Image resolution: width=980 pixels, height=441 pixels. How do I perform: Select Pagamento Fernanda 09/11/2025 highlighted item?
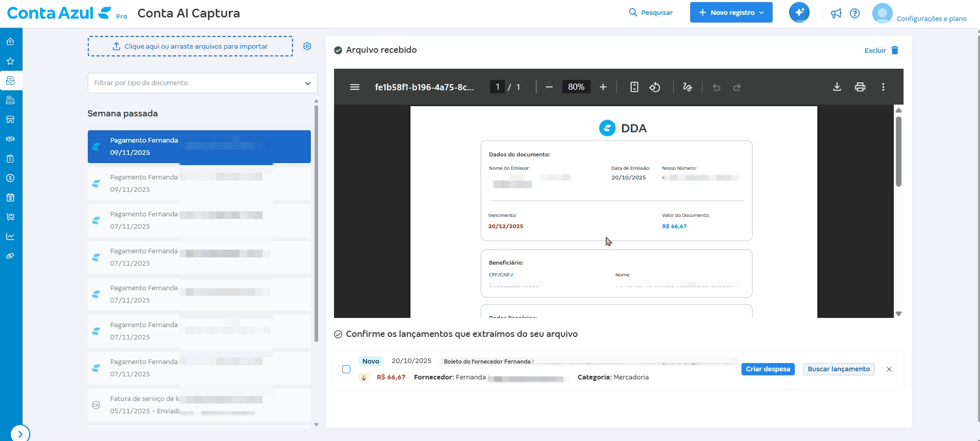tap(199, 147)
